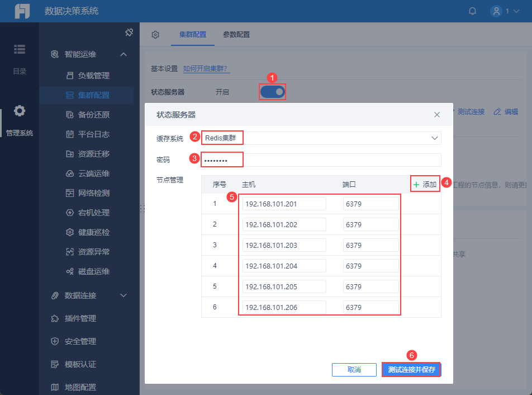Edit host field 192.168.101.201
This screenshot has height=395, width=532.
click(x=284, y=204)
